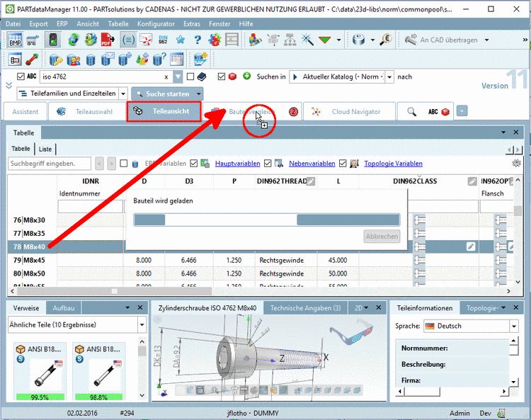
Task: Open the Ähnliche Teile results dropdown
Action: point(142,325)
